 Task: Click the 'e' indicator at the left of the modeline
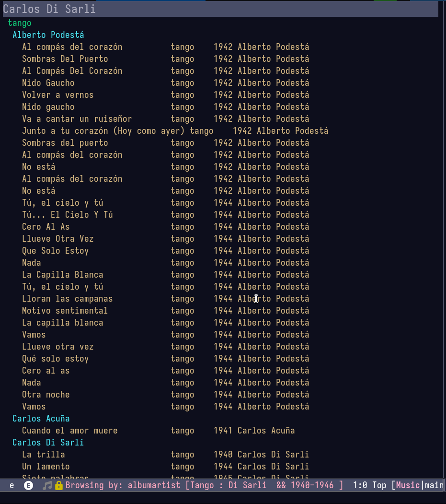(12, 486)
